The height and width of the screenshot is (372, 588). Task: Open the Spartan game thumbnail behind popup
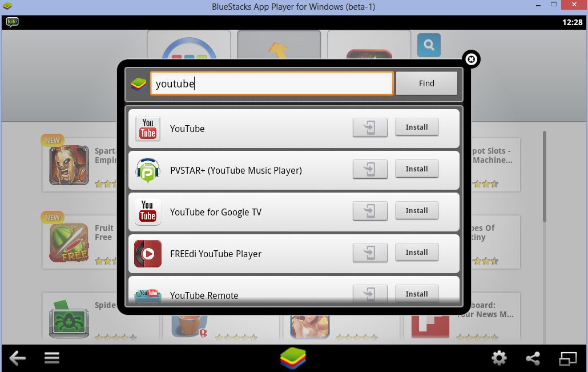tap(69, 165)
